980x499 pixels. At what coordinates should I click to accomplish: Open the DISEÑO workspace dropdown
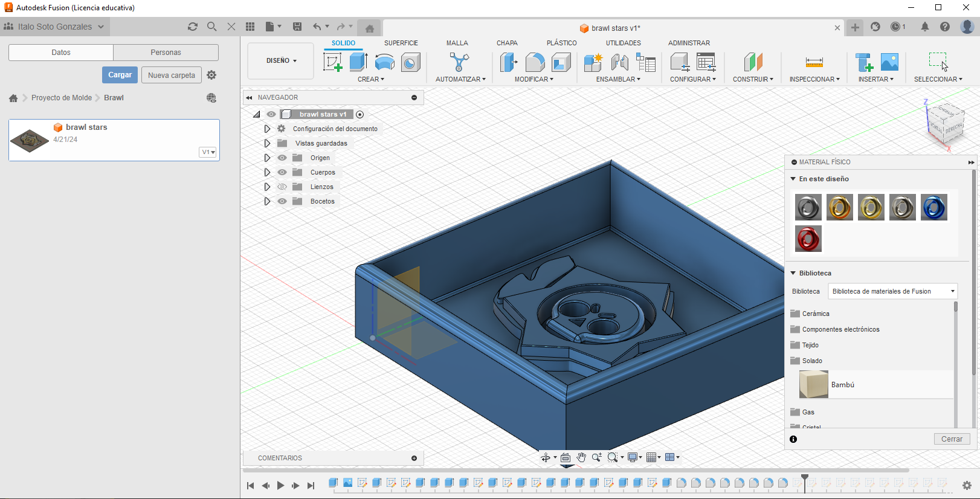click(281, 60)
